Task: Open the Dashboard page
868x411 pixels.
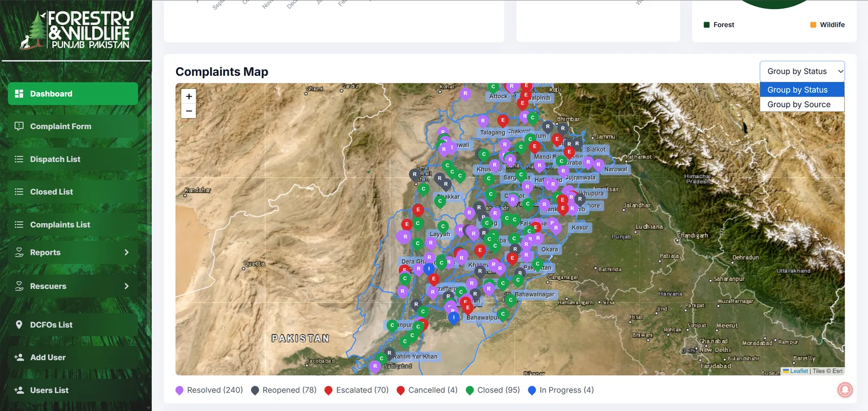Action: (x=73, y=94)
